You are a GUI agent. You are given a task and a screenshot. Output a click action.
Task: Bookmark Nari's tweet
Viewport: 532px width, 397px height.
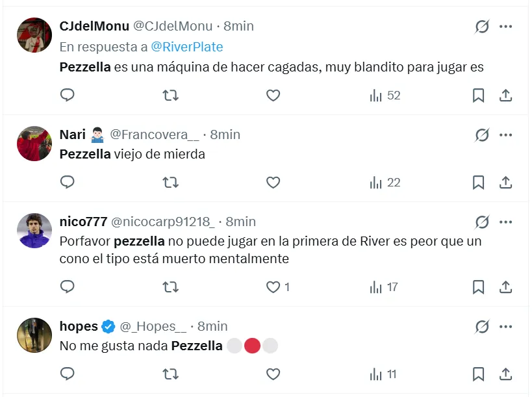tap(478, 183)
